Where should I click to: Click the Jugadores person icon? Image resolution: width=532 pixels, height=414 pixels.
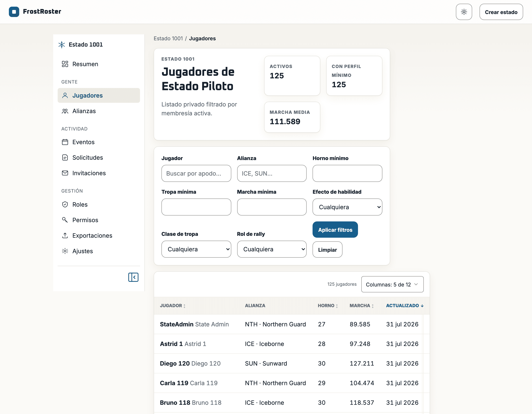pyautogui.click(x=65, y=95)
